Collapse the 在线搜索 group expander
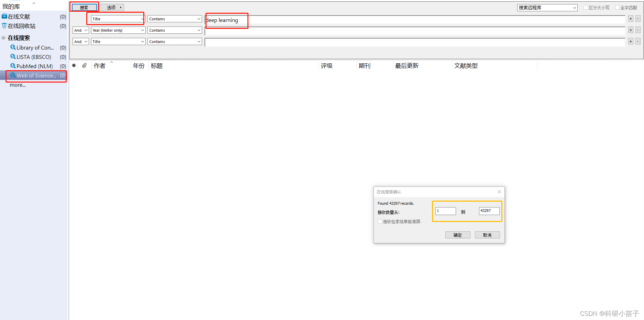This screenshot has width=644, height=320. point(3,38)
